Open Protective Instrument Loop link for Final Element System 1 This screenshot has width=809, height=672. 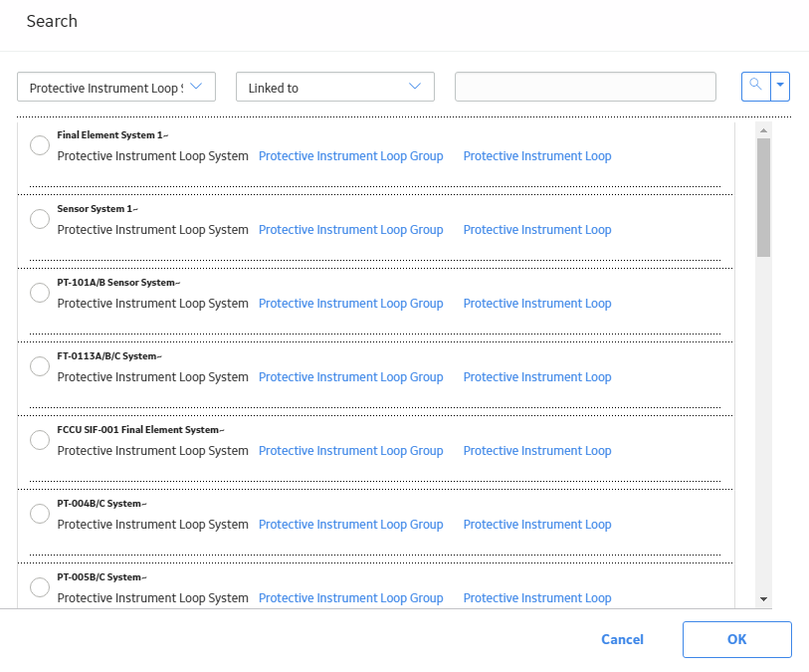537,156
